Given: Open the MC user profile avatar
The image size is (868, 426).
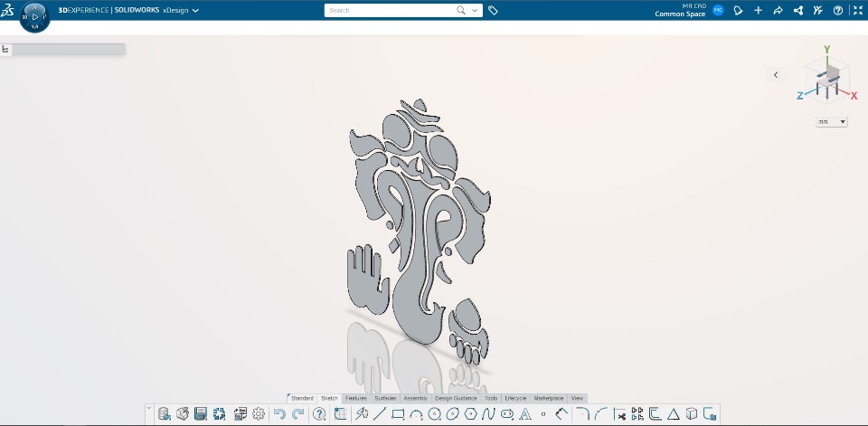Looking at the screenshot, I should click(x=718, y=10).
